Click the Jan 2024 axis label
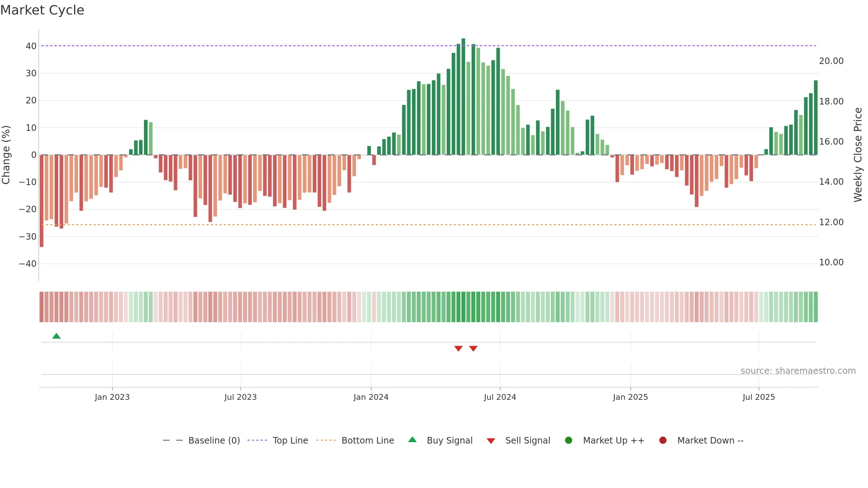 [371, 397]
